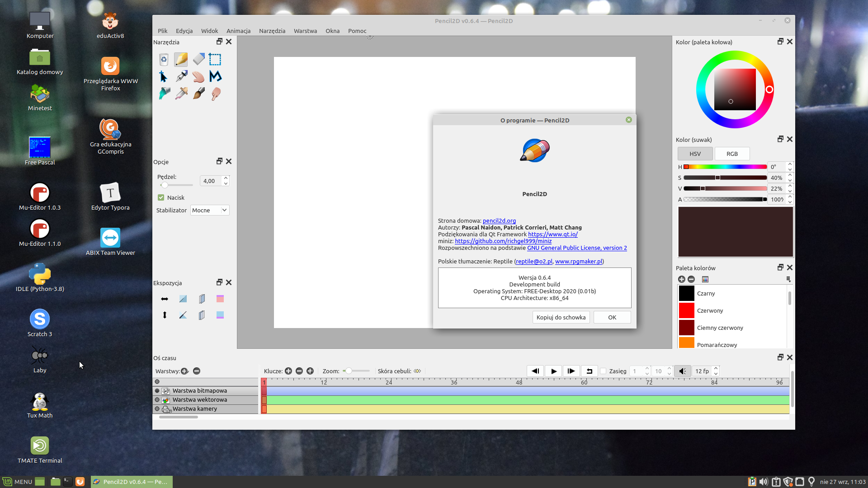Screen dimensions: 868x488
Task: Increase the fps spinner value
Action: pyautogui.click(x=716, y=368)
